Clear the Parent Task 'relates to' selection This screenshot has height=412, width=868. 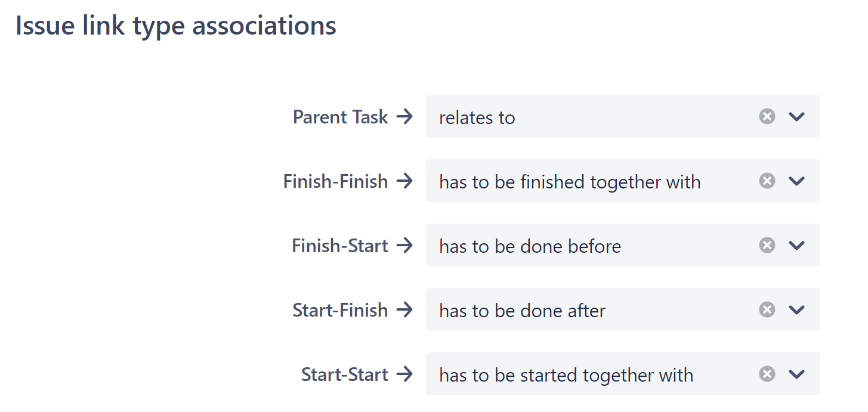pos(767,116)
